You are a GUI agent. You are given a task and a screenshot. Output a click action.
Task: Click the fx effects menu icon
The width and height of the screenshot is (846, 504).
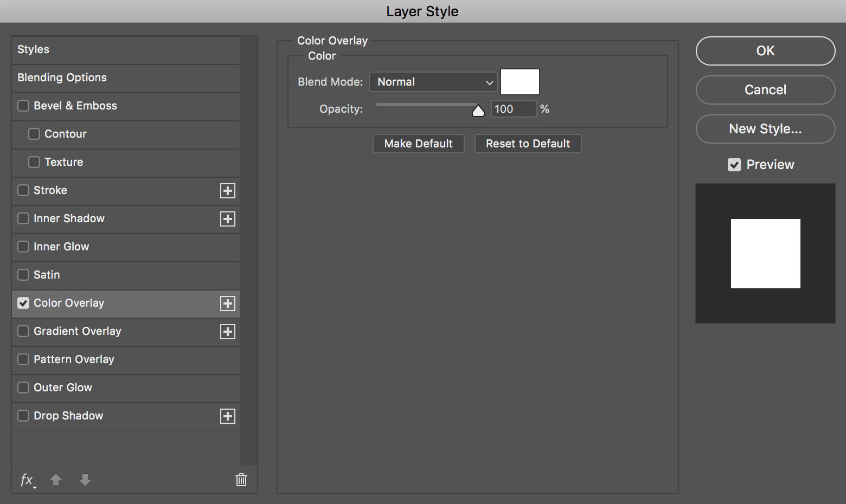coord(27,480)
